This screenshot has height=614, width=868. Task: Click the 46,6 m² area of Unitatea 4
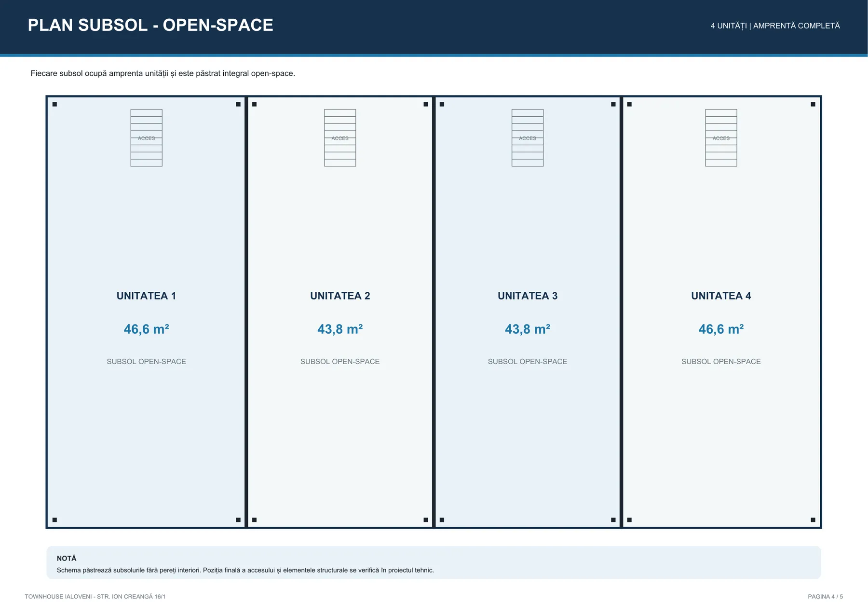click(x=721, y=329)
